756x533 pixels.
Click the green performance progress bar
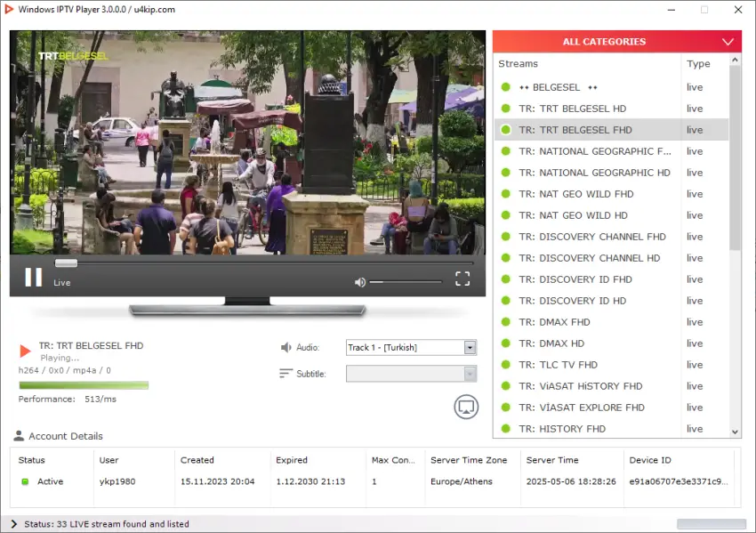tap(84, 385)
